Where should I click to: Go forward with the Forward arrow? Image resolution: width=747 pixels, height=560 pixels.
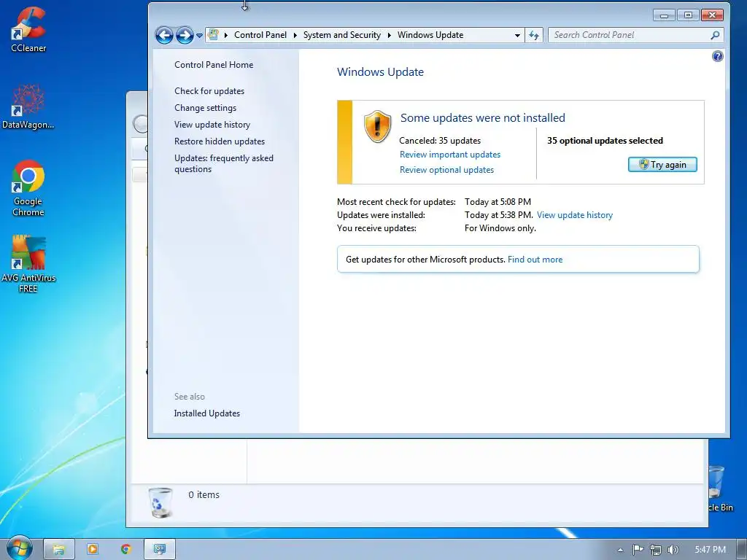(x=185, y=35)
